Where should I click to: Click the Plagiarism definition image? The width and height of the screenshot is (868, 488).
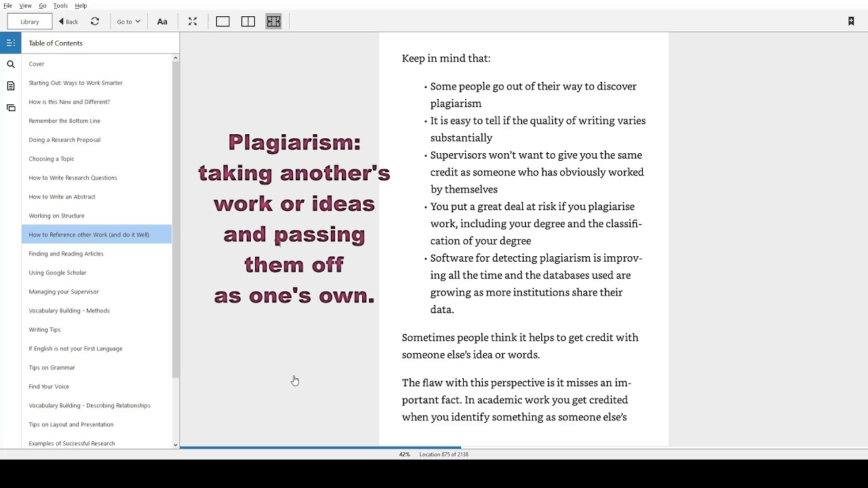(x=294, y=219)
